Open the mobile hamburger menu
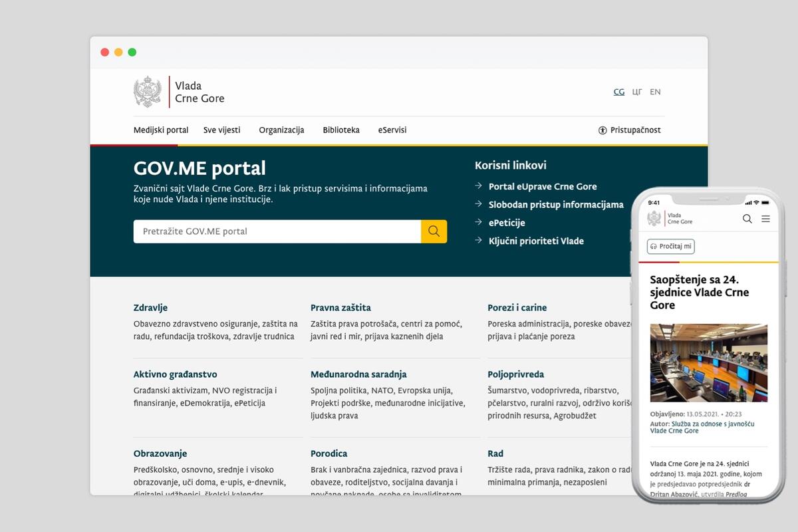 (x=765, y=219)
